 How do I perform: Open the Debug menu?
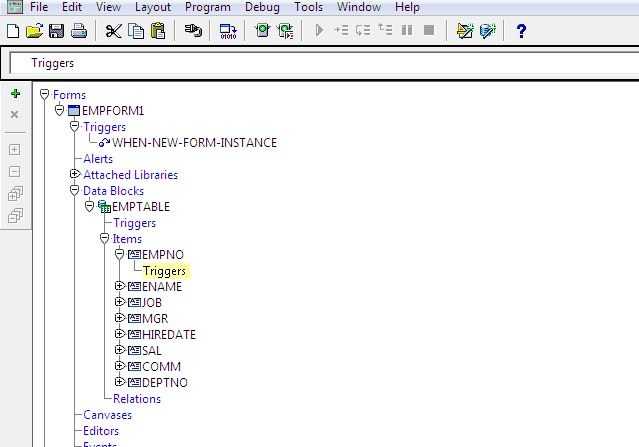(262, 7)
